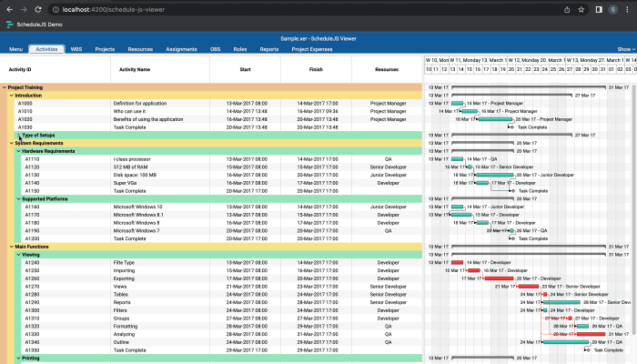
Task: Collapse the Printing group
Action: click(19, 359)
